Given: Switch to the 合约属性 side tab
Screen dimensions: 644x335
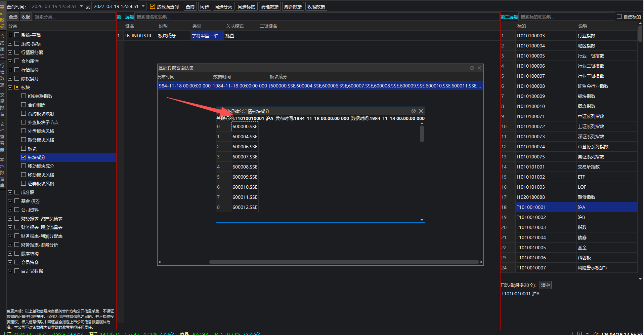Looking at the screenshot, I should [2, 46].
